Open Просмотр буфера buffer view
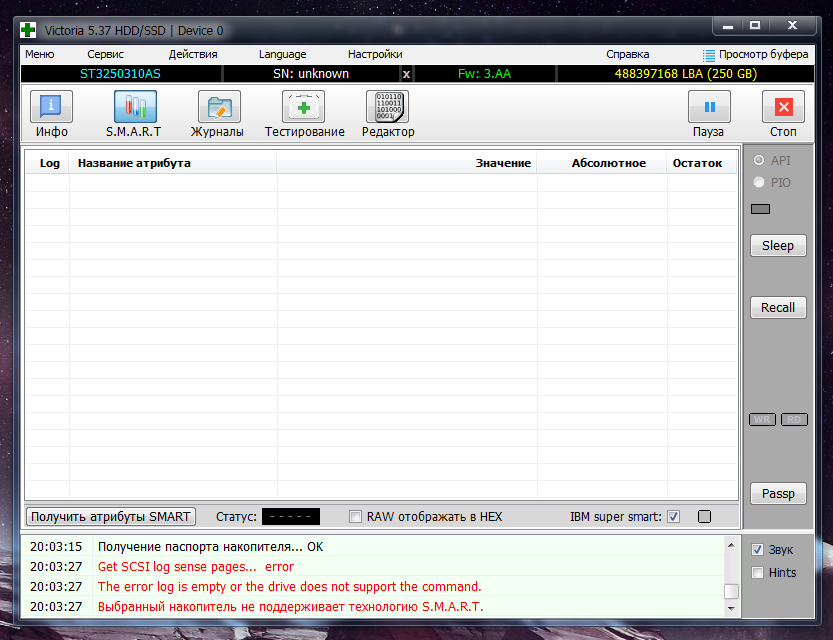The image size is (833, 640). coord(755,54)
